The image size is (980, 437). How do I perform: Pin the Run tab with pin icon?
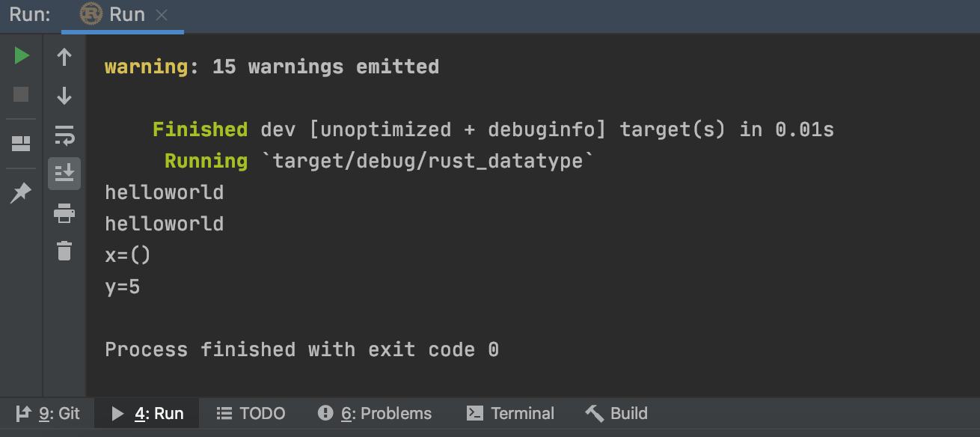tap(21, 193)
